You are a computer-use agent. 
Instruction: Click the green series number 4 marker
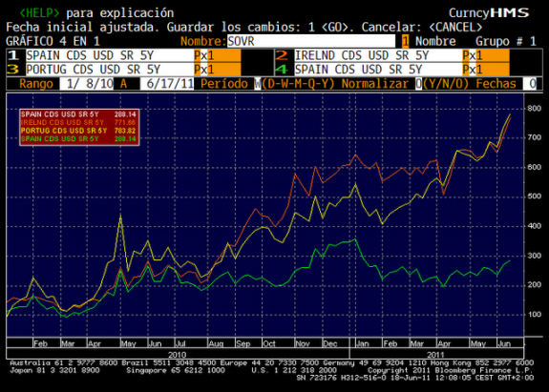click(282, 70)
